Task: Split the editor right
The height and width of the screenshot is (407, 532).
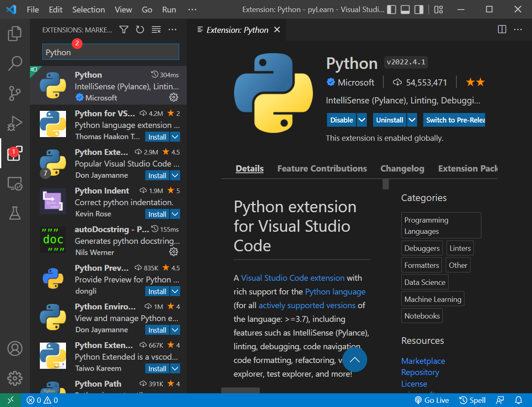Action: [502, 29]
